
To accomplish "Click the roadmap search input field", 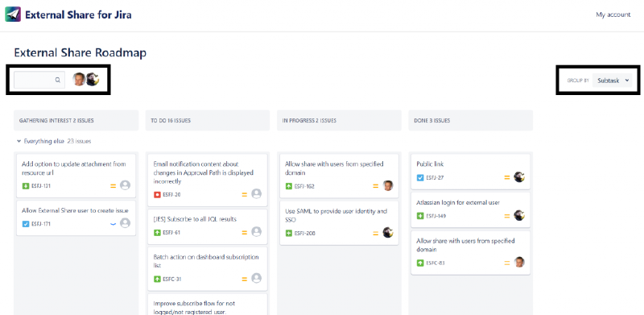I will click(x=39, y=80).
